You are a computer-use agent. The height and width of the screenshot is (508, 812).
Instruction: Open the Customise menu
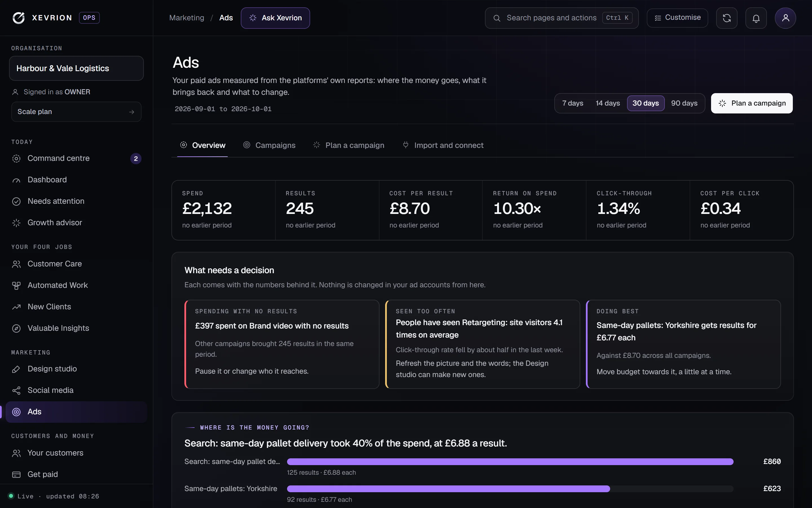coord(677,18)
